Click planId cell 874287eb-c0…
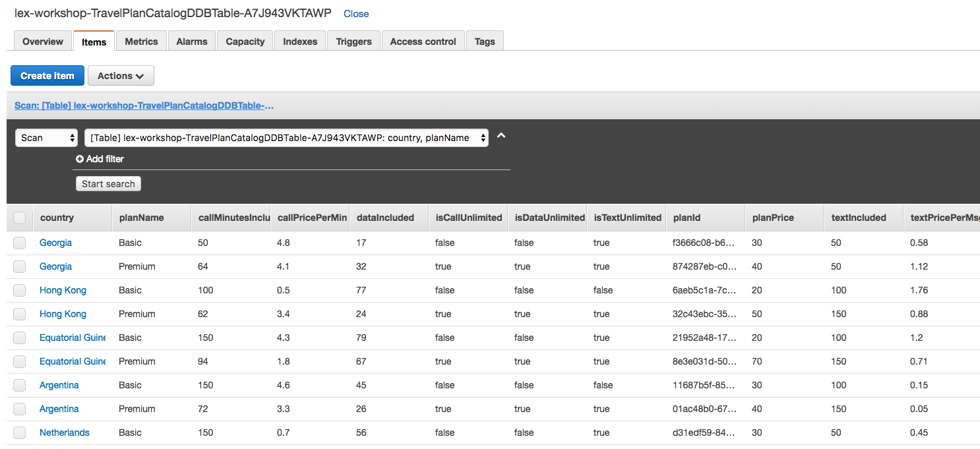The image size is (980, 449). click(x=704, y=266)
